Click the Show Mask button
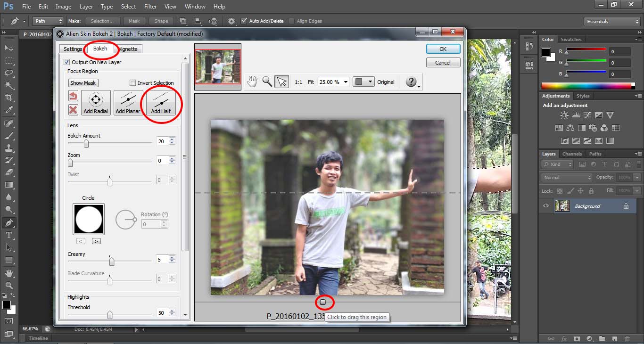The image size is (644, 344). (83, 82)
